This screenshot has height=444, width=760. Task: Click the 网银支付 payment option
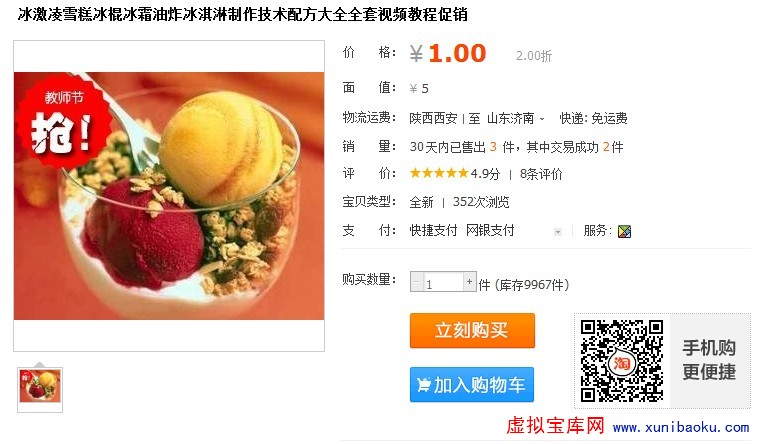(490, 230)
